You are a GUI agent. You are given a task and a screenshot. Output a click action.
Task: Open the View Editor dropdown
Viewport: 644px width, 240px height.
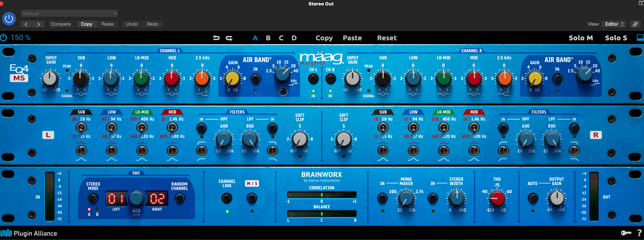614,24
